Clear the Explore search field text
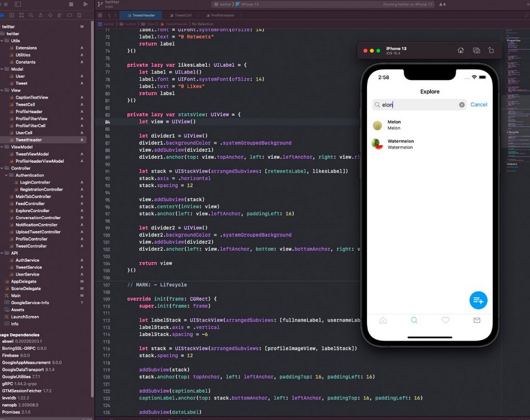Viewport: 530px width, 420px height. coord(462,105)
